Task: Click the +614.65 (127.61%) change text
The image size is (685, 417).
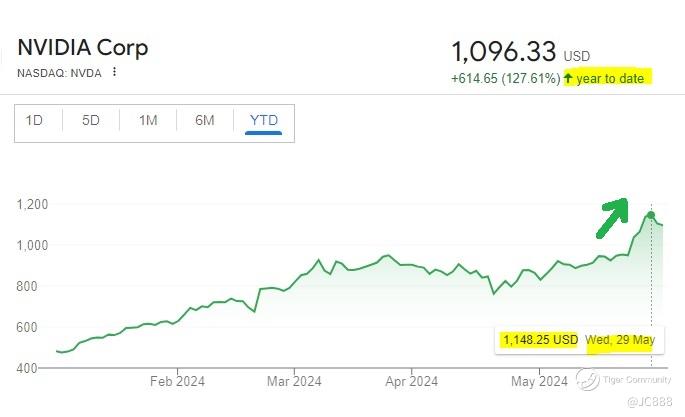Action: 505,79
